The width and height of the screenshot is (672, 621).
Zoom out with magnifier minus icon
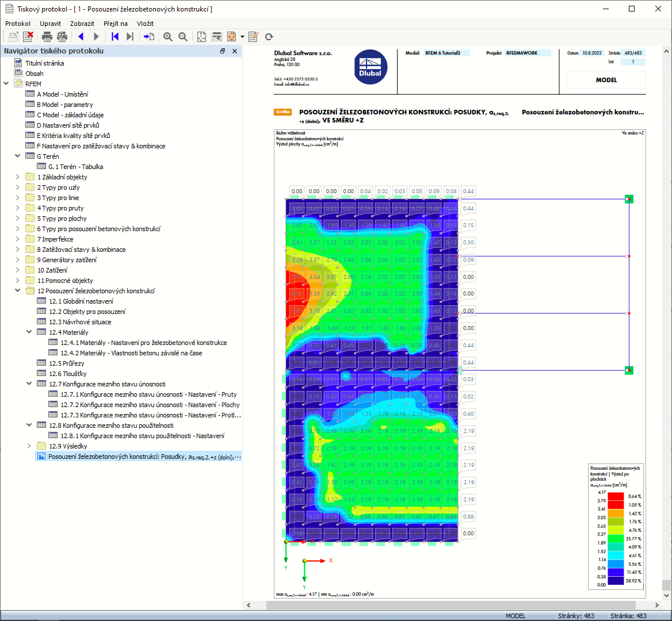click(x=183, y=37)
